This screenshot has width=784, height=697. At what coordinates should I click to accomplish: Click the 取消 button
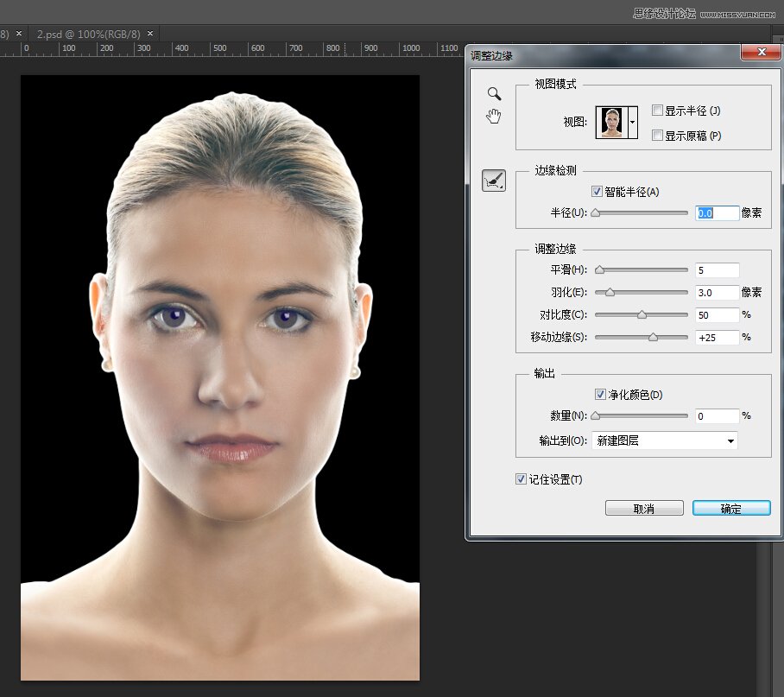point(644,508)
